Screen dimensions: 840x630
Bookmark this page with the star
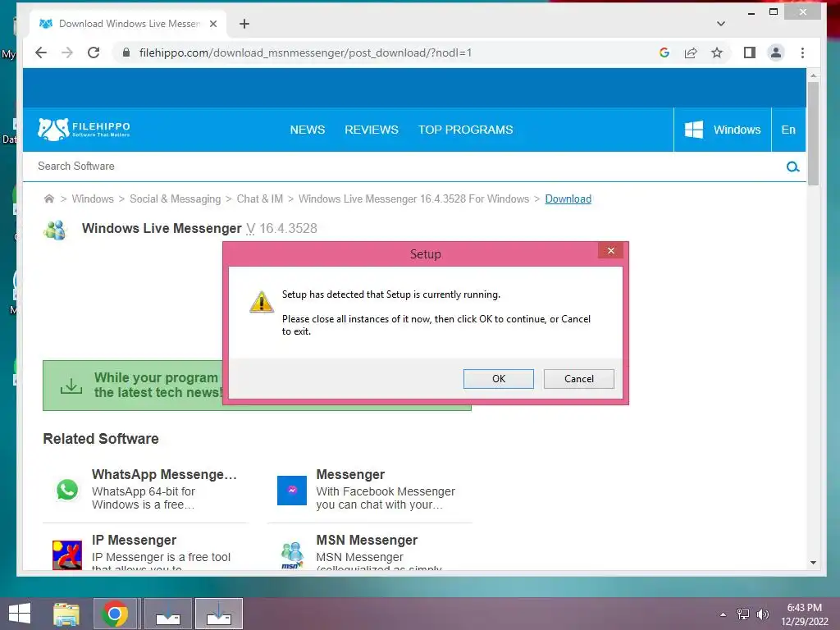click(x=717, y=52)
